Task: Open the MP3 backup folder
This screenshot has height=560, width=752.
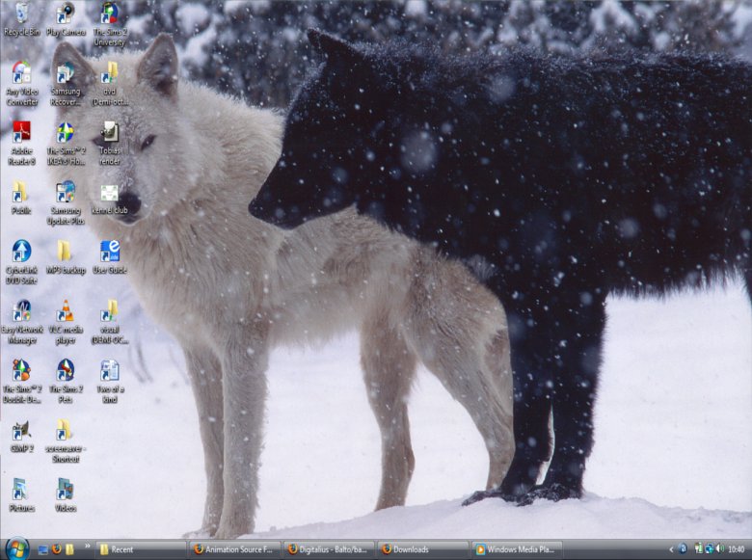Action: pos(66,257)
